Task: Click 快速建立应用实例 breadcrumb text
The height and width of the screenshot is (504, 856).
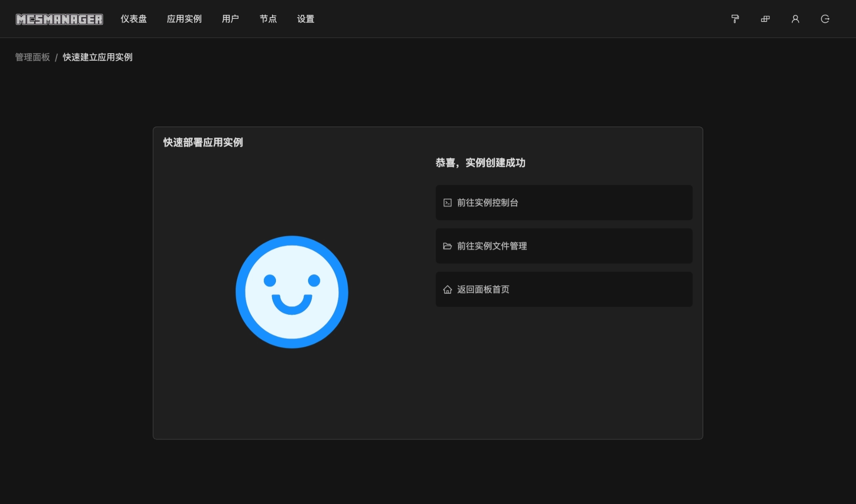Action: (98, 57)
